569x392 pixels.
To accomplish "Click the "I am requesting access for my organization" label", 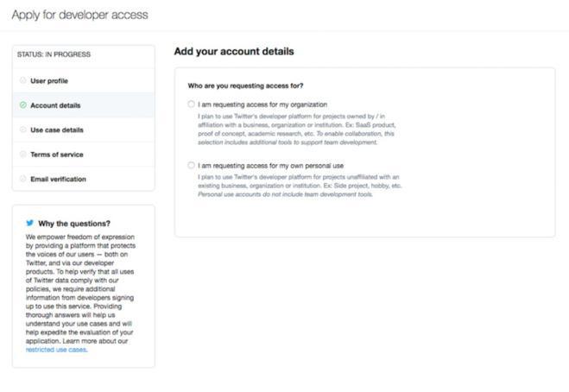I will coord(262,104).
